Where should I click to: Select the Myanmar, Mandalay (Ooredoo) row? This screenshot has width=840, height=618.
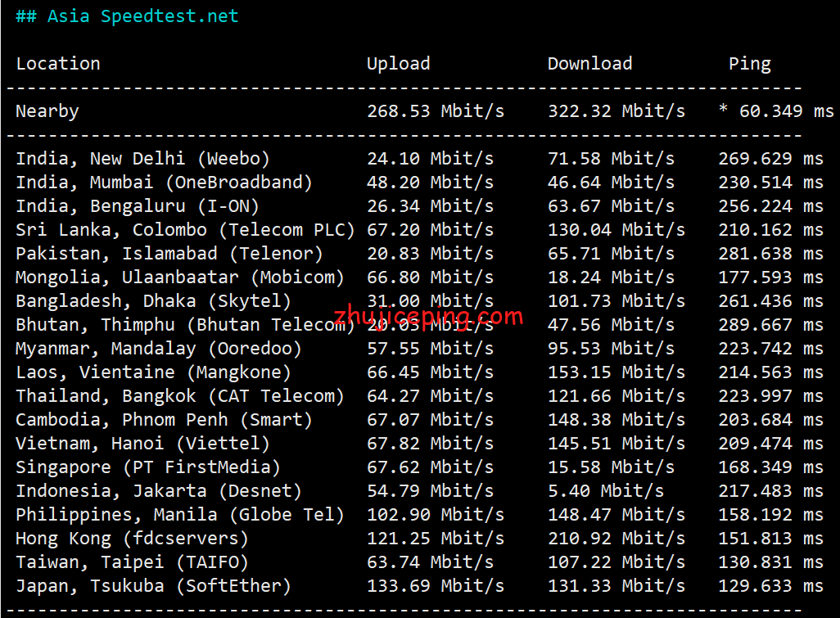click(419, 349)
